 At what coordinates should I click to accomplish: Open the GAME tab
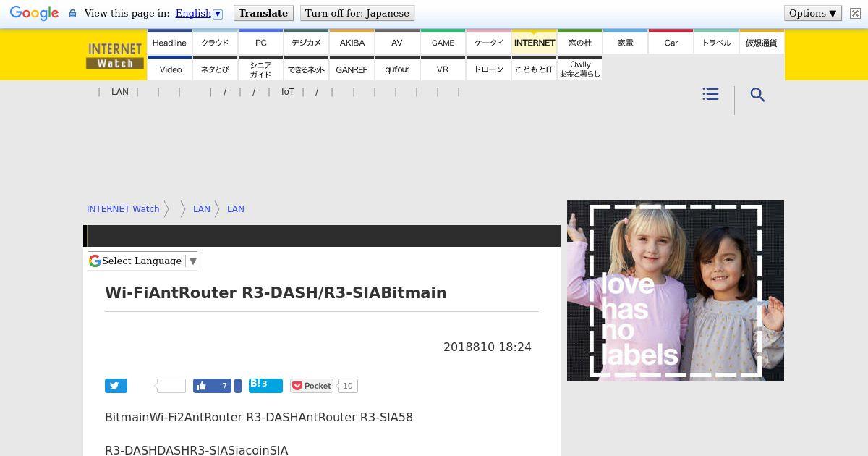pyautogui.click(x=443, y=42)
